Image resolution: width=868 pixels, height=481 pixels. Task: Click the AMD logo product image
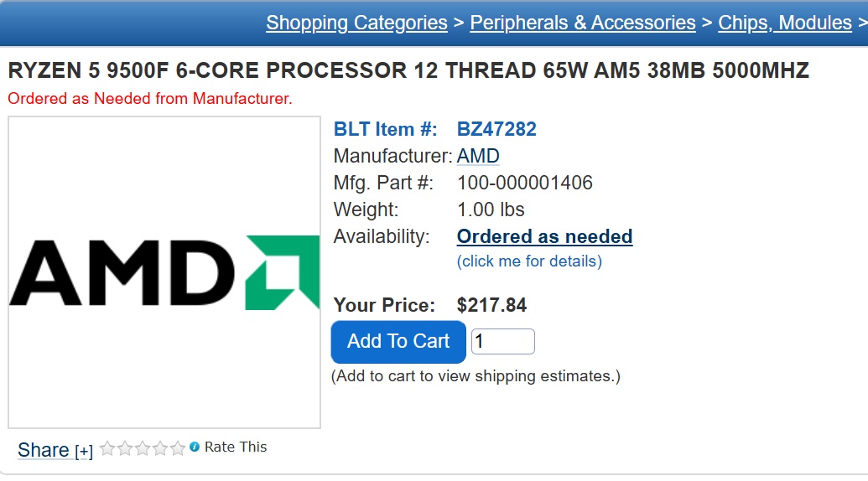(164, 272)
